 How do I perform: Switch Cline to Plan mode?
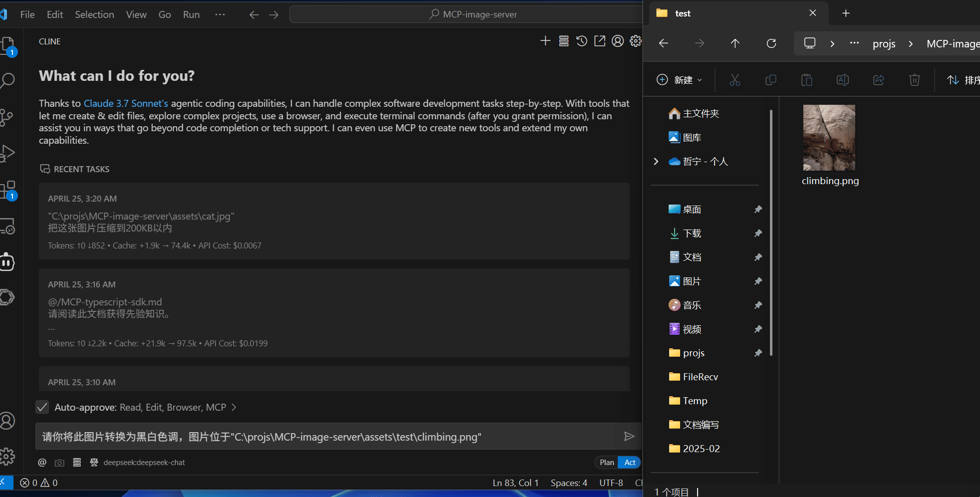tap(607, 463)
